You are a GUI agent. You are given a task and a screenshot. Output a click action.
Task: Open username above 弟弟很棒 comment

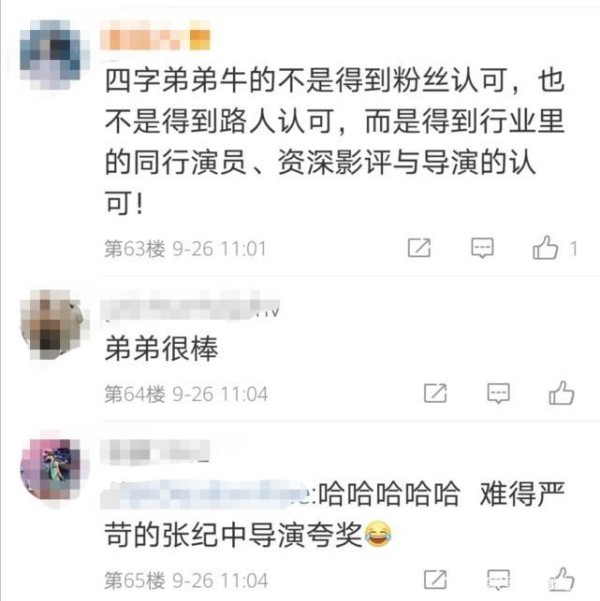coord(190,309)
